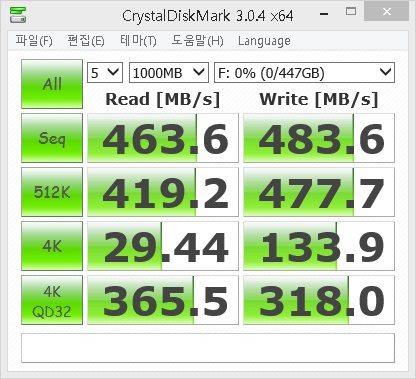This screenshot has height=379, width=416.
Task: Click the empty comment field at bottom
Action: 208,348
